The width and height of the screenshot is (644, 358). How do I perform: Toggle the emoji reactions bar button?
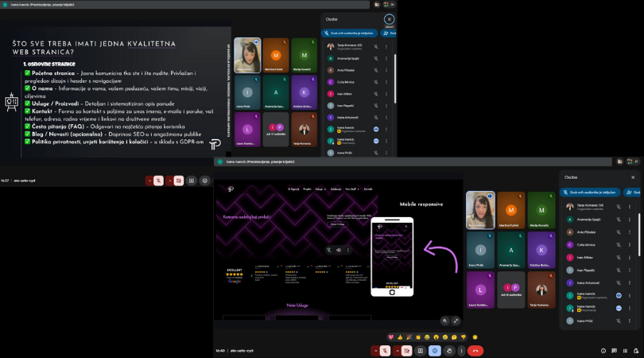(434, 351)
